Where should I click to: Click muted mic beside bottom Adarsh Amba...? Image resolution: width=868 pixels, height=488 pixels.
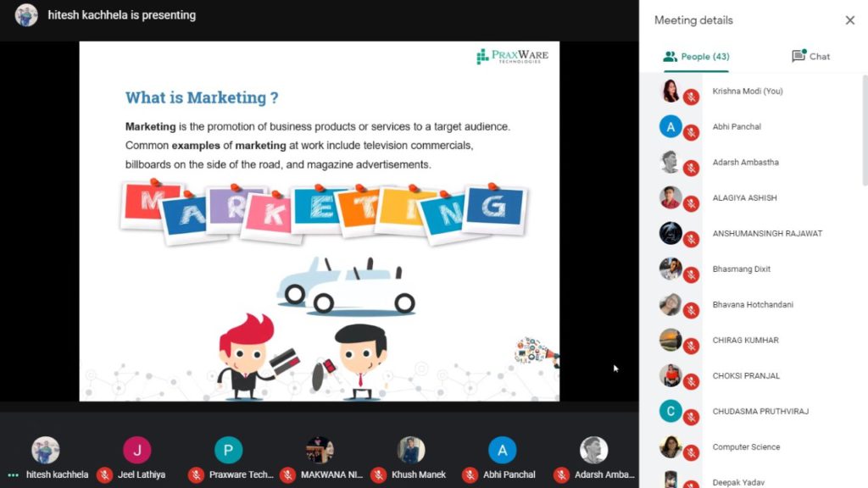coord(561,474)
